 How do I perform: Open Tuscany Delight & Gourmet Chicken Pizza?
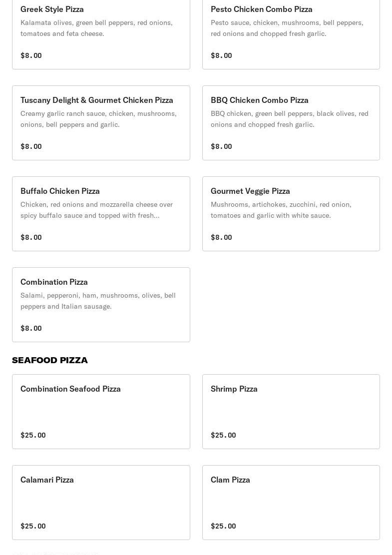101,123
